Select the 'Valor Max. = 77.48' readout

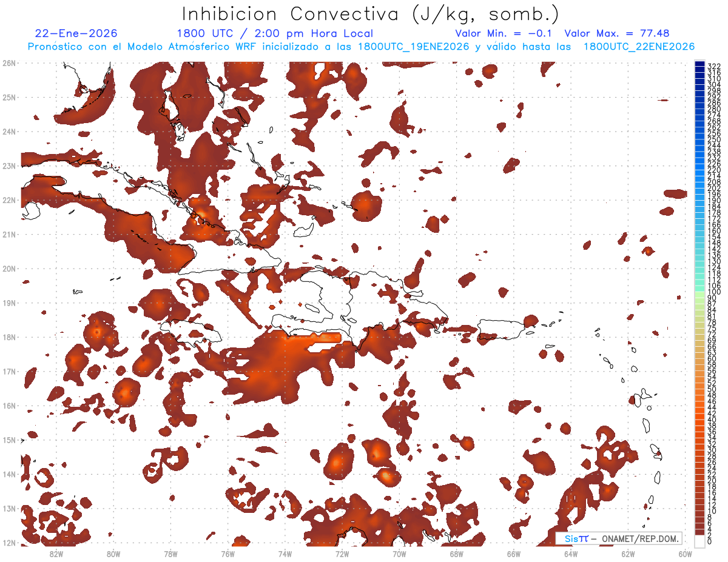pos(617,33)
